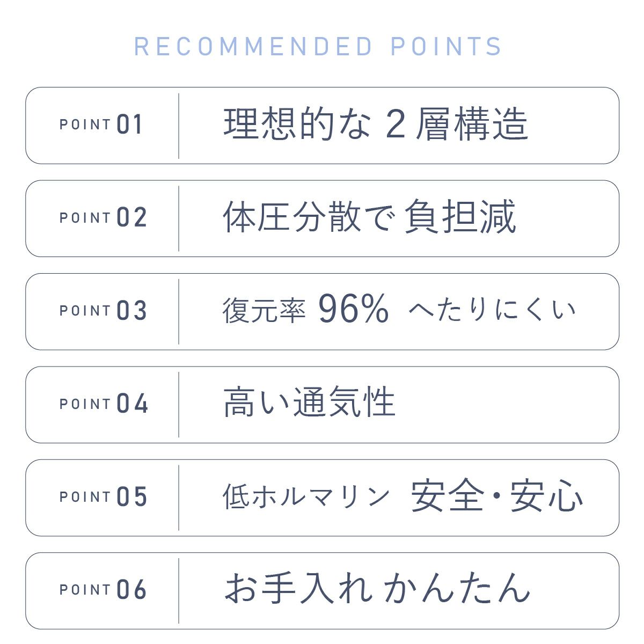Image resolution: width=644 pixels, height=644 pixels.
Task: Select the 安全・安心 text
Action: (497, 496)
